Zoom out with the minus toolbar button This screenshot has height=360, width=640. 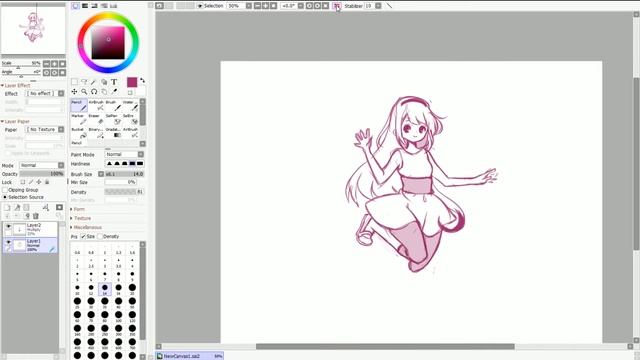click(x=257, y=6)
